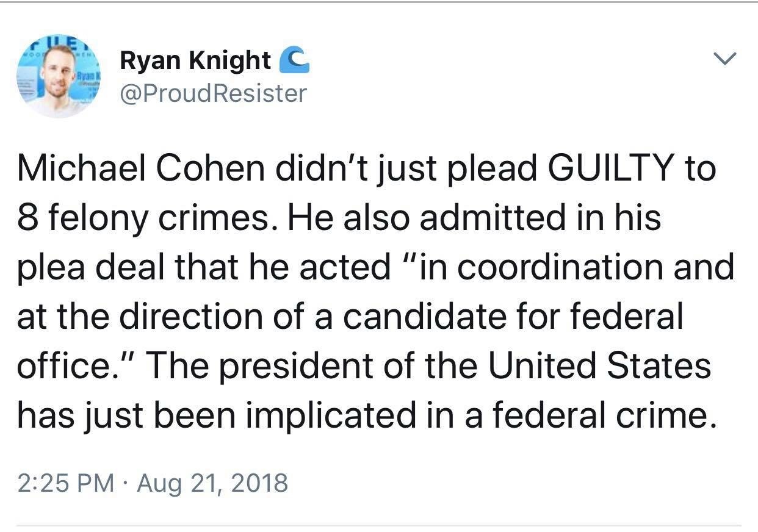Image resolution: width=758 pixels, height=532 pixels.
Task: Open the @ProudResister handle link
Action: pyautogui.click(x=214, y=93)
